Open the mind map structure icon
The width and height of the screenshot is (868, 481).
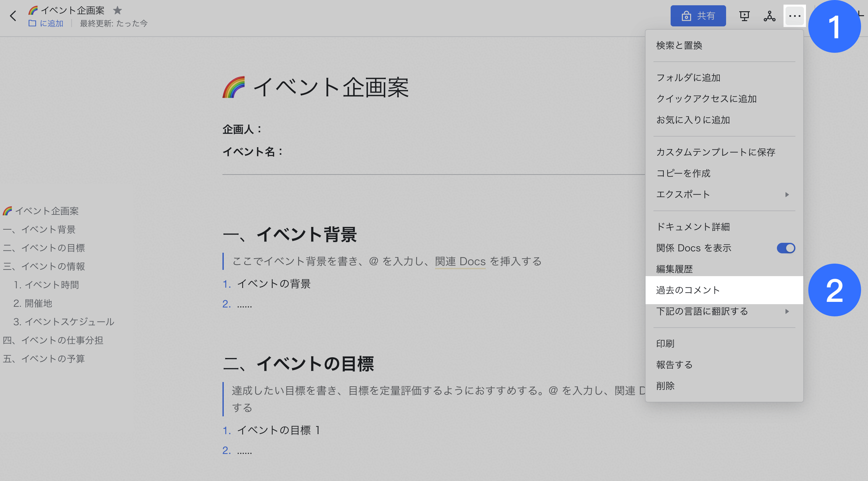pyautogui.click(x=769, y=16)
